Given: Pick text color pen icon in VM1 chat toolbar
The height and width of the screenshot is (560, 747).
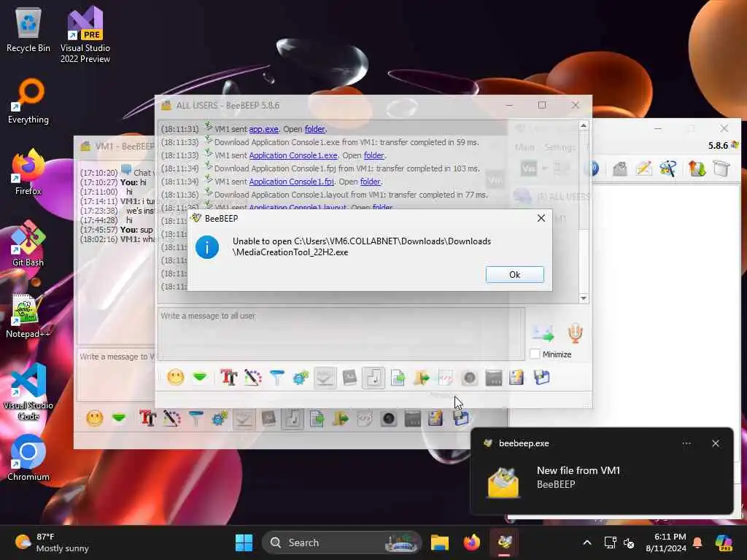Looking at the screenshot, I should tap(172, 419).
